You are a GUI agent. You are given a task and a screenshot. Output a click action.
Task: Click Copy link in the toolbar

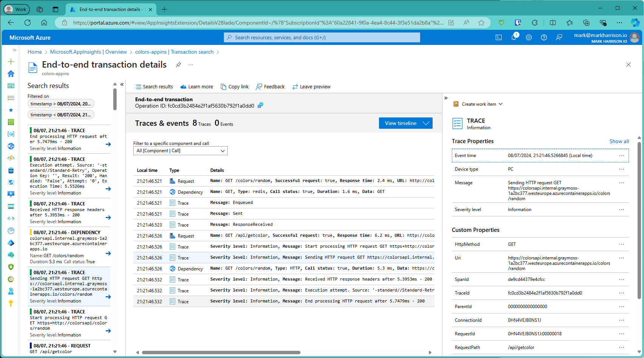tap(234, 87)
